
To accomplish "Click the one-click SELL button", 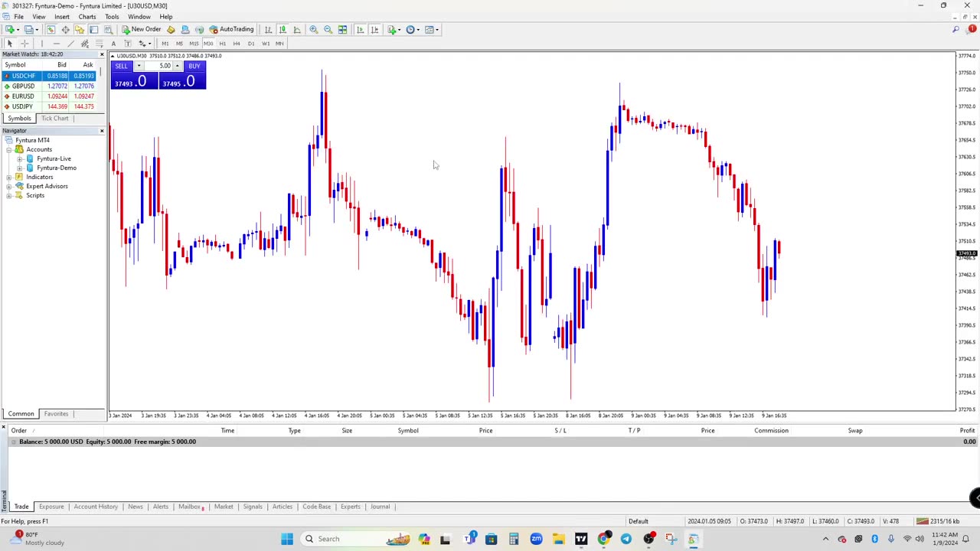I will pos(122,66).
